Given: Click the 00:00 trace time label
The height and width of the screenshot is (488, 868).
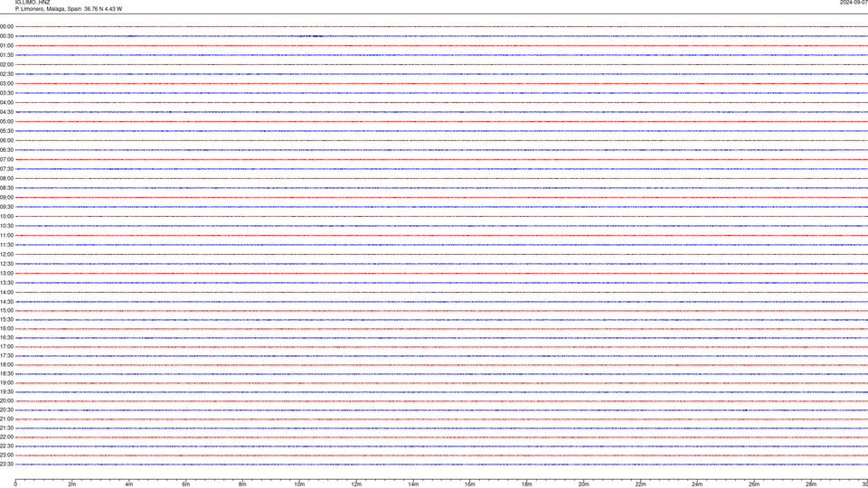Looking at the screenshot, I should tap(6, 26).
